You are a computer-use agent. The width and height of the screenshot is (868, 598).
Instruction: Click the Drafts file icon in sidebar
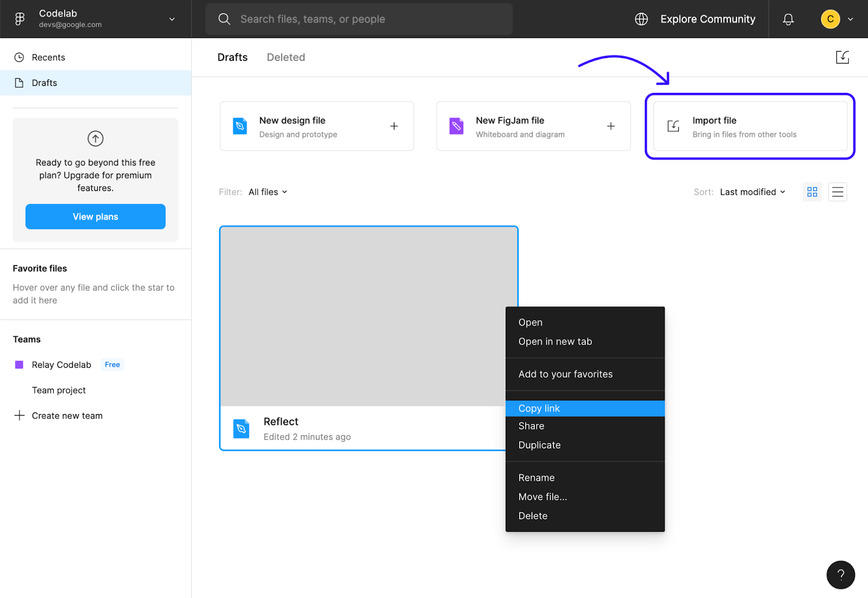click(19, 83)
